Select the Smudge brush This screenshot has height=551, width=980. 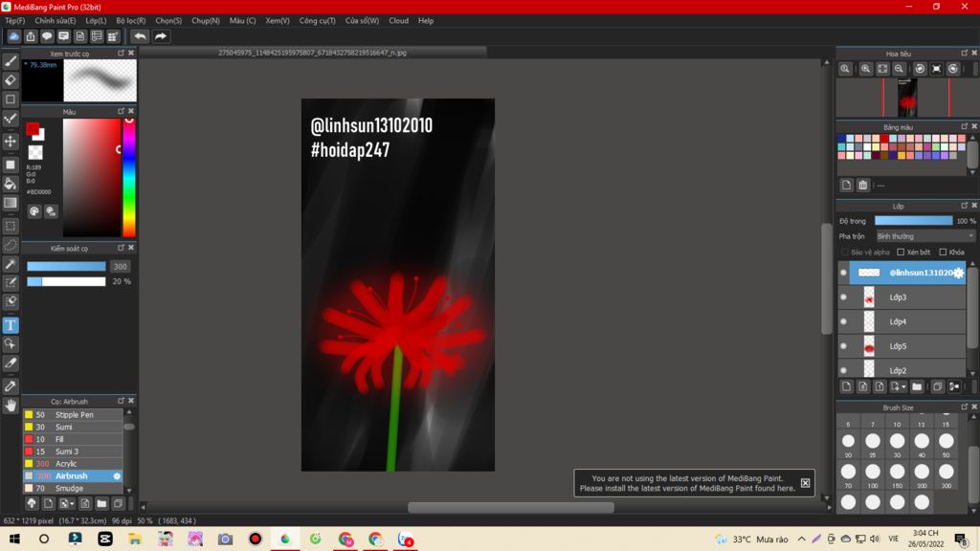pos(73,488)
